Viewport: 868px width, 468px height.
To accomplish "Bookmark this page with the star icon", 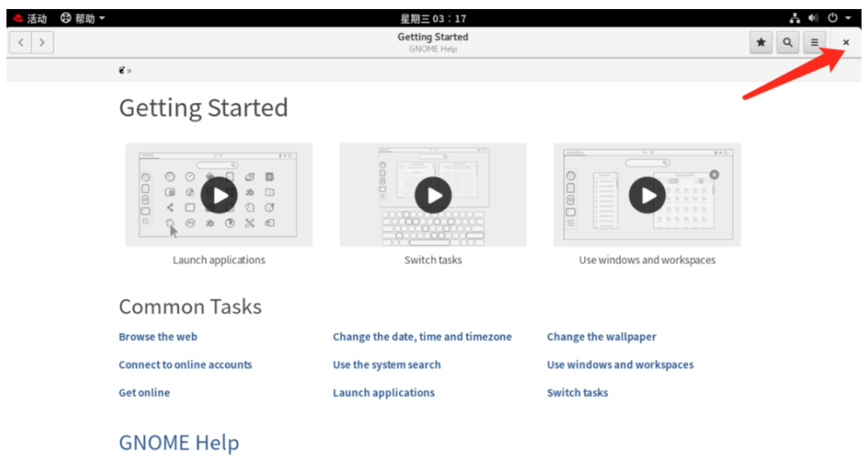I will coord(761,43).
